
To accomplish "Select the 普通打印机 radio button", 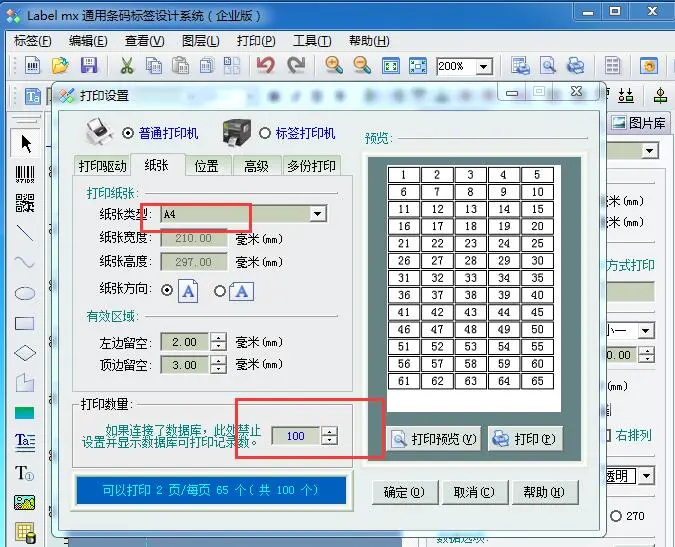I will 128,133.
